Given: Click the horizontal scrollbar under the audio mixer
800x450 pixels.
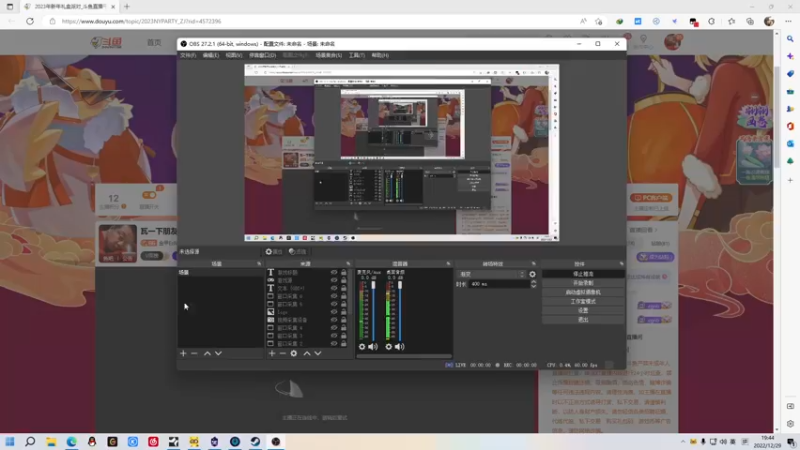Looking at the screenshot, I should tap(404, 356).
